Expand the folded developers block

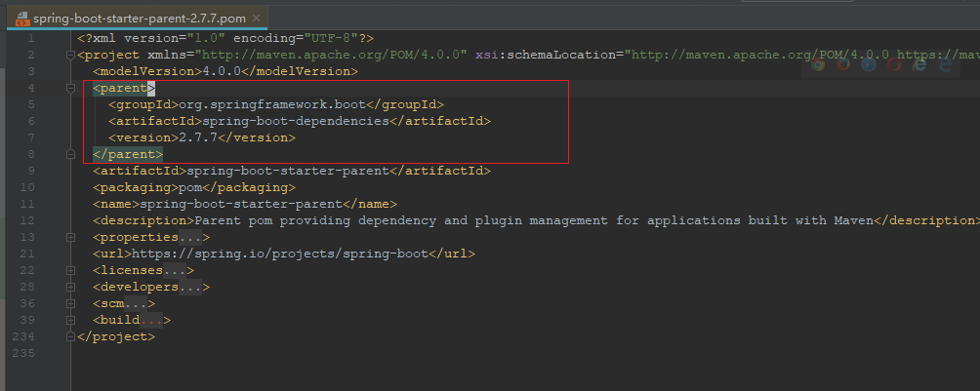(x=70, y=288)
